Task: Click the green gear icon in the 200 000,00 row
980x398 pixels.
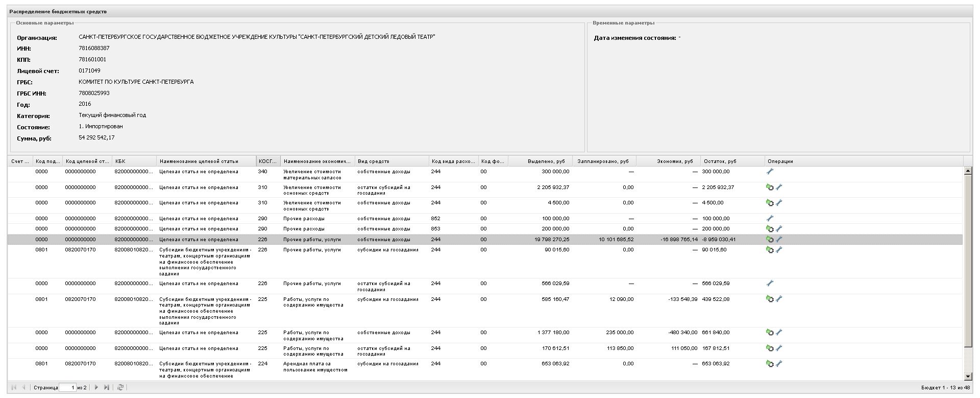Action: (770, 229)
